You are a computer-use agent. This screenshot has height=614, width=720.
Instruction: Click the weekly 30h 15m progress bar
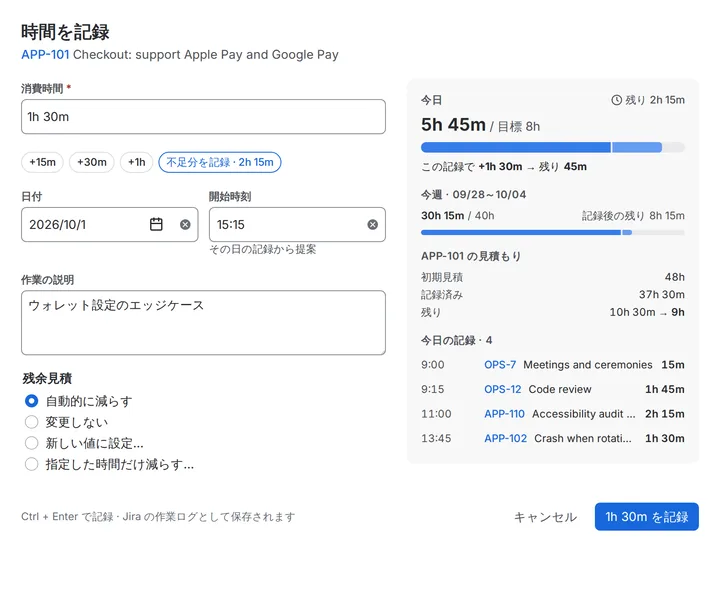(553, 232)
